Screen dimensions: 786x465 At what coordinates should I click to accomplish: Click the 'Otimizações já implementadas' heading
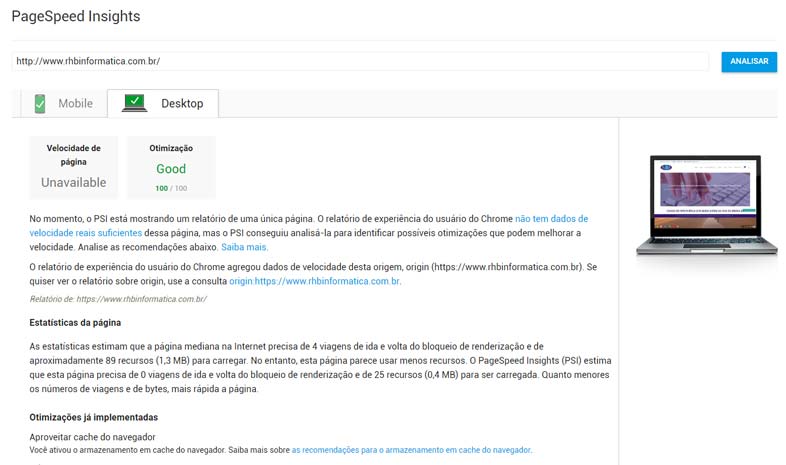click(94, 417)
